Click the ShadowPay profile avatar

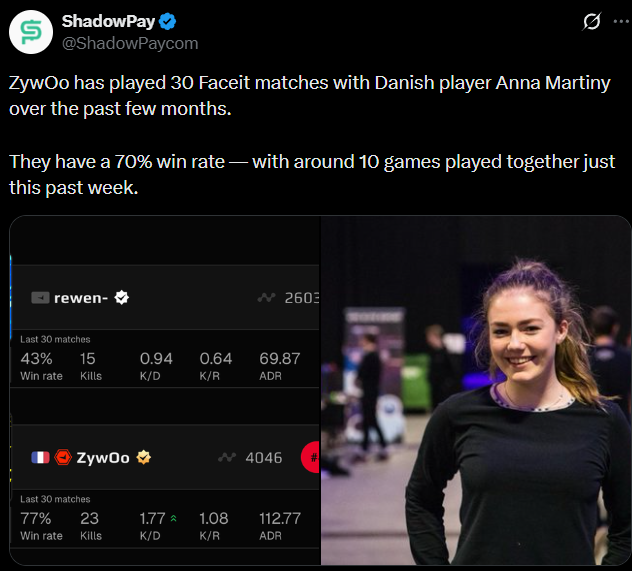(x=31, y=32)
